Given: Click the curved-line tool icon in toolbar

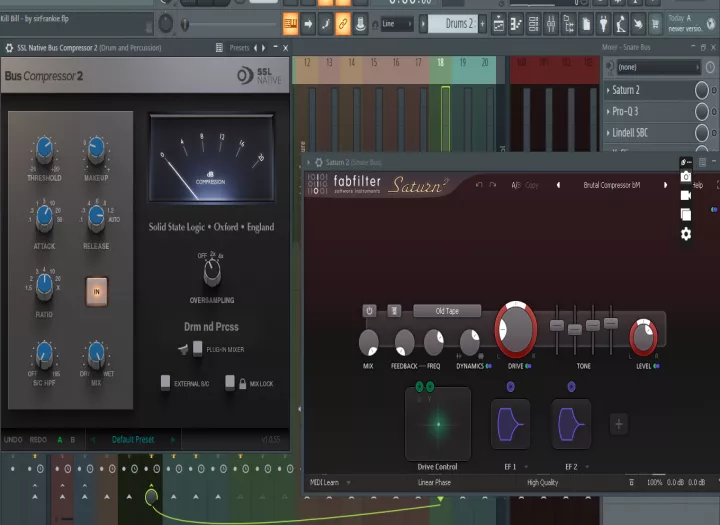Looking at the screenshot, I should pyautogui.click(x=326, y=23).
